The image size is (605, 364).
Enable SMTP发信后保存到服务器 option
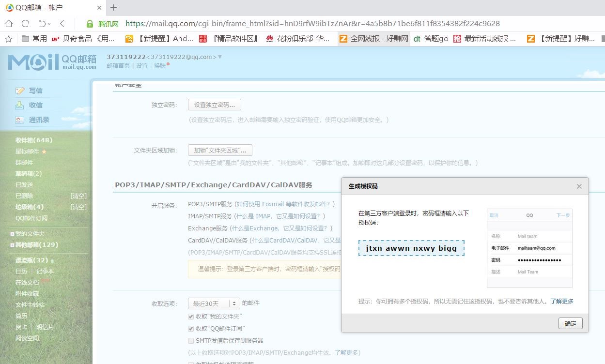coord(191,341)
